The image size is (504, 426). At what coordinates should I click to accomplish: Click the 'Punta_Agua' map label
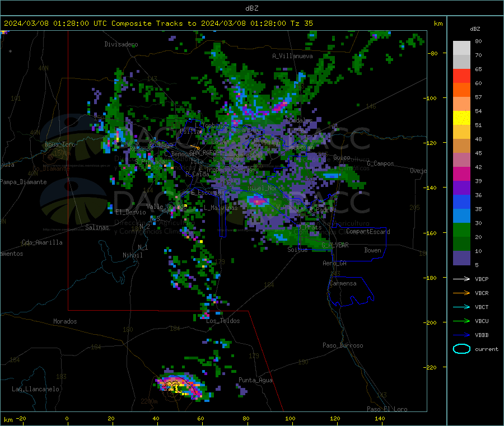point(255,380)
